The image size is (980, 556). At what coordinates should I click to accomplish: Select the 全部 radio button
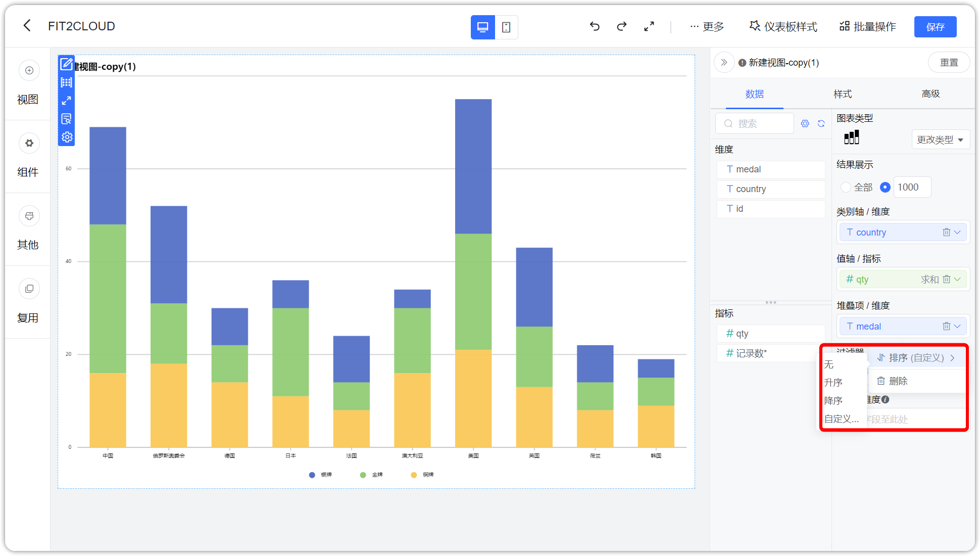tap(846, 187)
